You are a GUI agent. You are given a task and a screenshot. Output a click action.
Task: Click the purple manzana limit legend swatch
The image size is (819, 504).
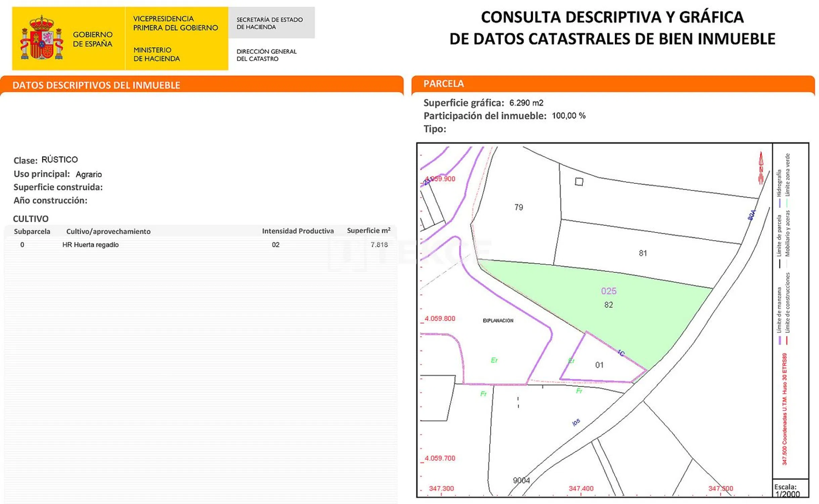pyautogui.click(x=779, y=340)
